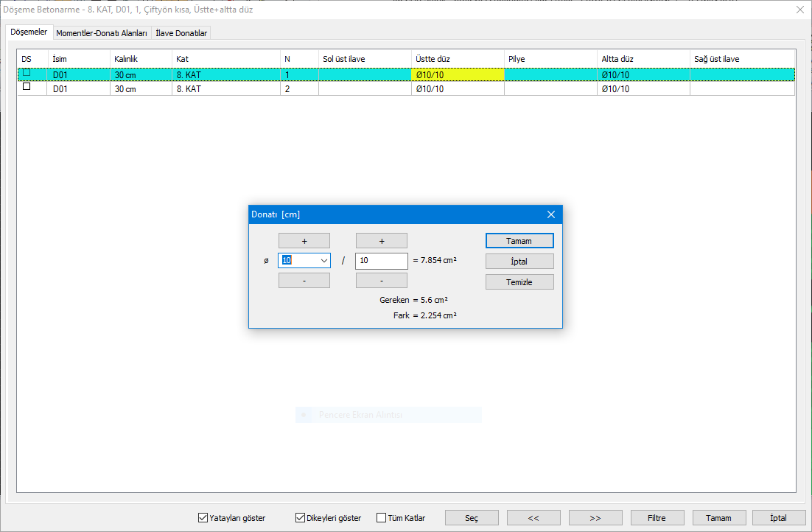Open the rebar diameter dropdown
This screenshot has width=812, height=532.
(323, 261)
